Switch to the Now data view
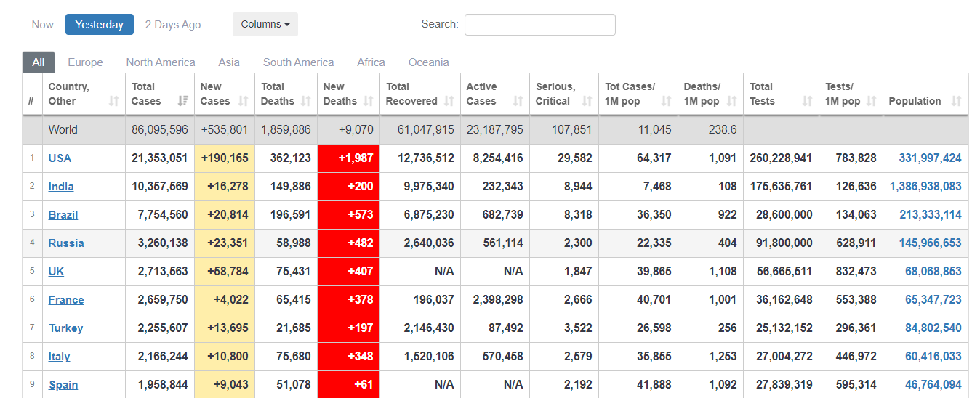Viewport: 980px width, 398px height. tap(43, 25)
